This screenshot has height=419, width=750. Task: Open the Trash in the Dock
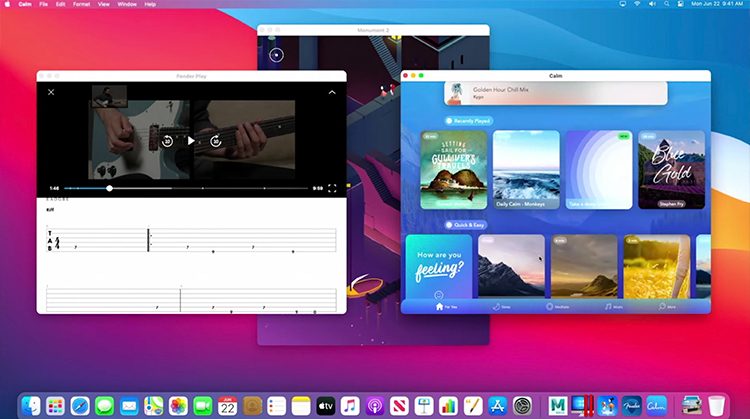click(x=716, y=406)
